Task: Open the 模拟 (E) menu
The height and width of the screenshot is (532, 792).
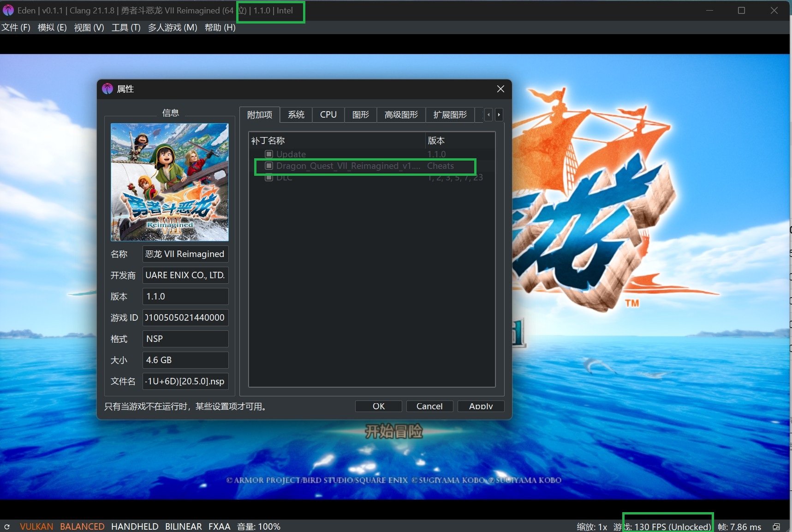Action: coord(52,27)
